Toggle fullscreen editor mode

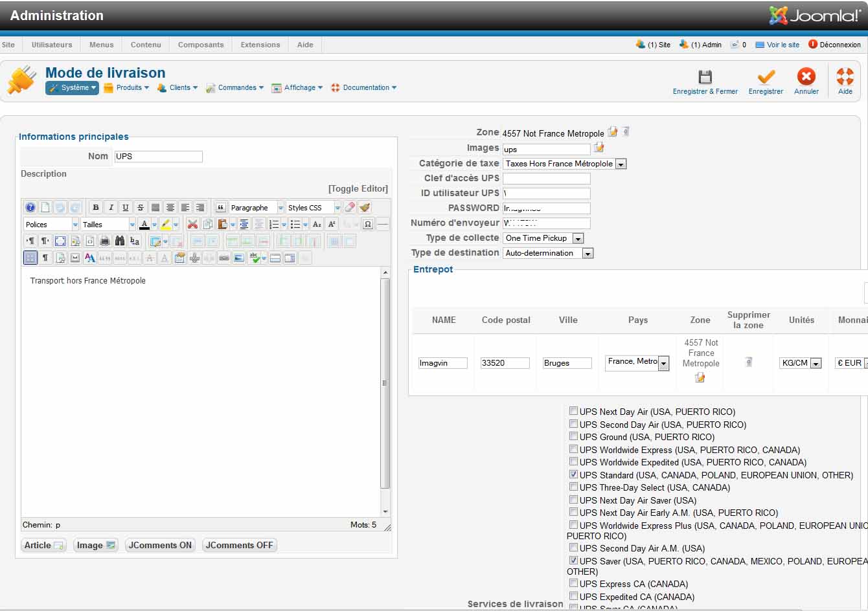coord(60,241)
